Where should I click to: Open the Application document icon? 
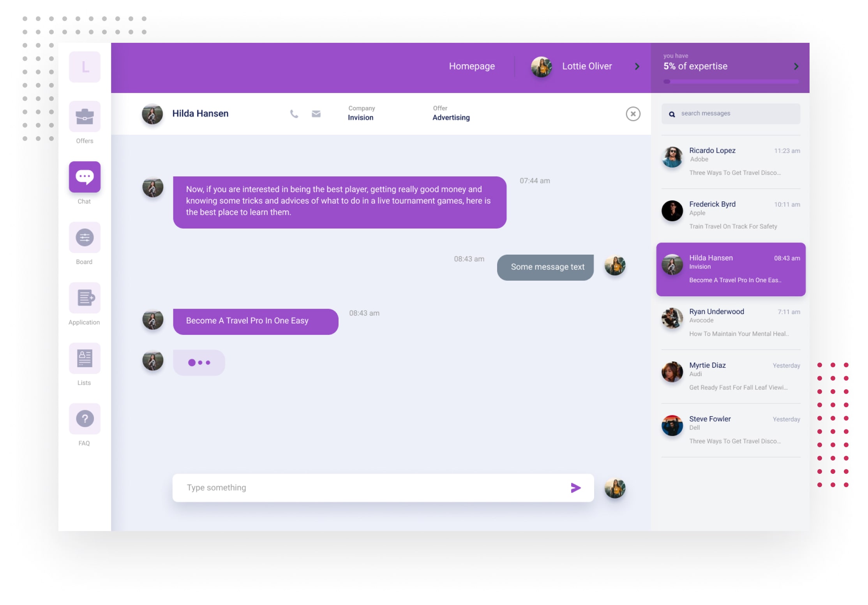[x=85, y=298]
